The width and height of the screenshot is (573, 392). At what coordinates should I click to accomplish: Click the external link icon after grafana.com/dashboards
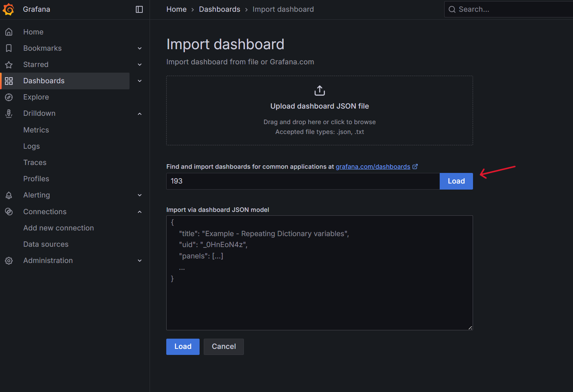[415, 166]
